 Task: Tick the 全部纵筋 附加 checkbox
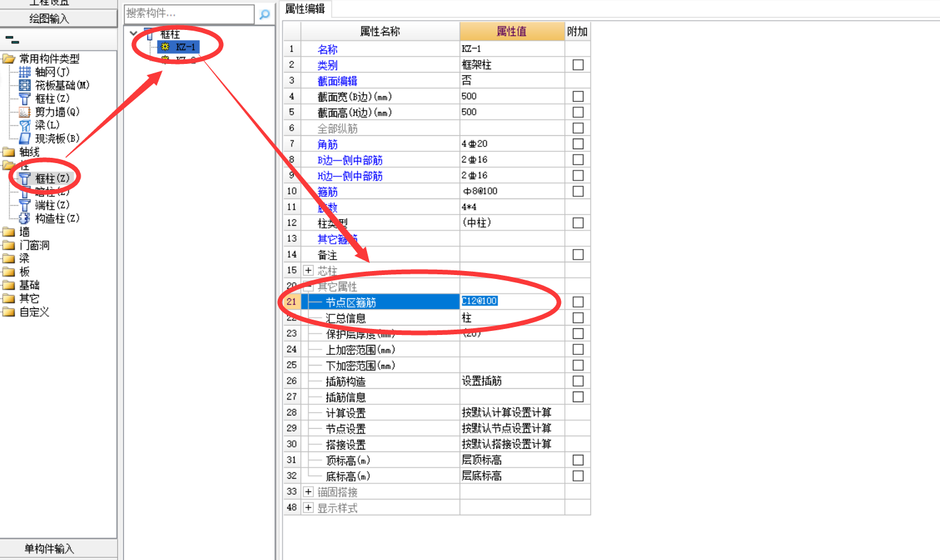pos(578,128)
